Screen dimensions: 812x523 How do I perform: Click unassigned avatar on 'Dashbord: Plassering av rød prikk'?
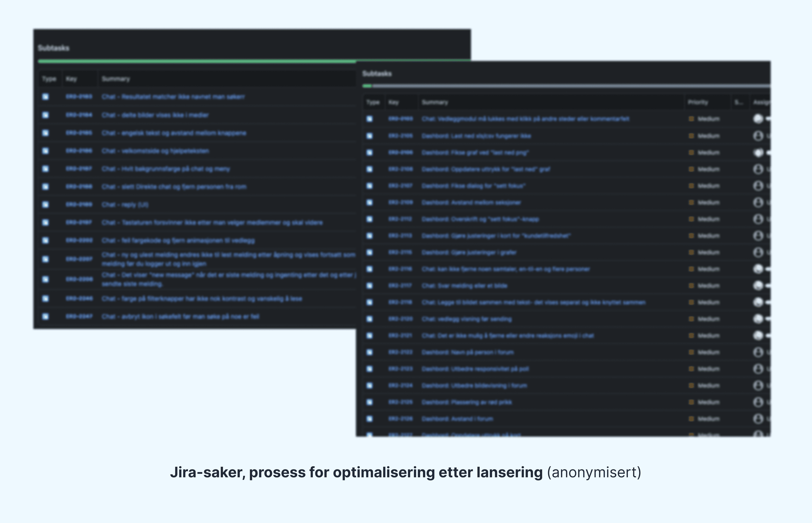click(x=758, y=402)
